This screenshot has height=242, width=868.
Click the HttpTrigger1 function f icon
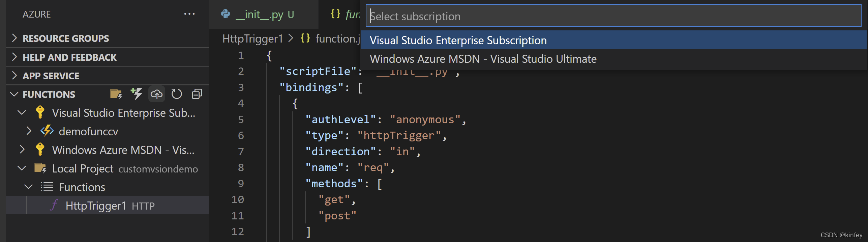point(54,205)
